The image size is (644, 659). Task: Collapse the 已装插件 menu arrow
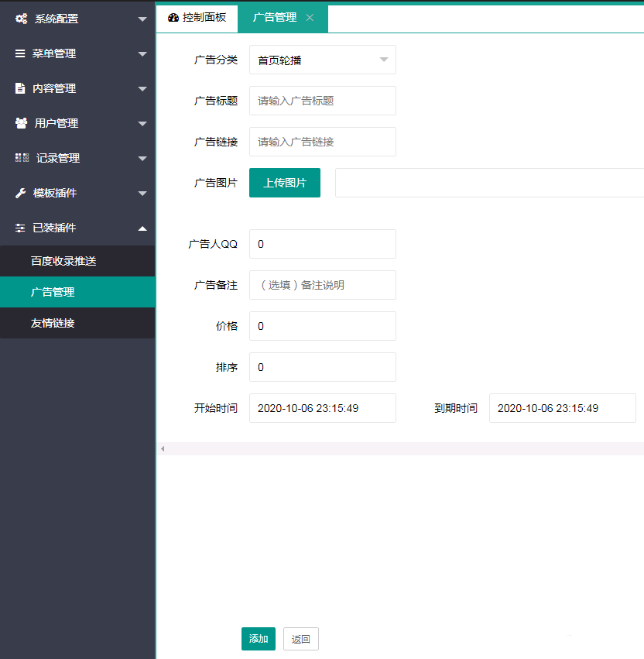coord(142,228)
